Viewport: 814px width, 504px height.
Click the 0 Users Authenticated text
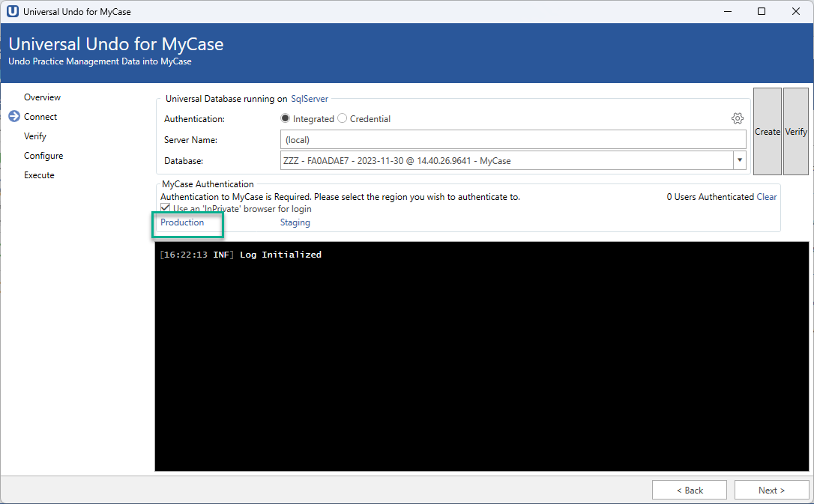point(710,197)
